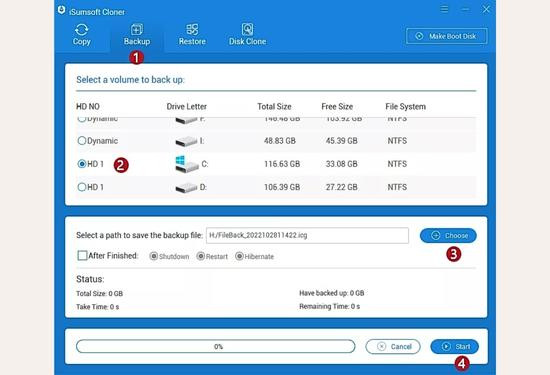Click the Choose button

[x=448, y=235]
